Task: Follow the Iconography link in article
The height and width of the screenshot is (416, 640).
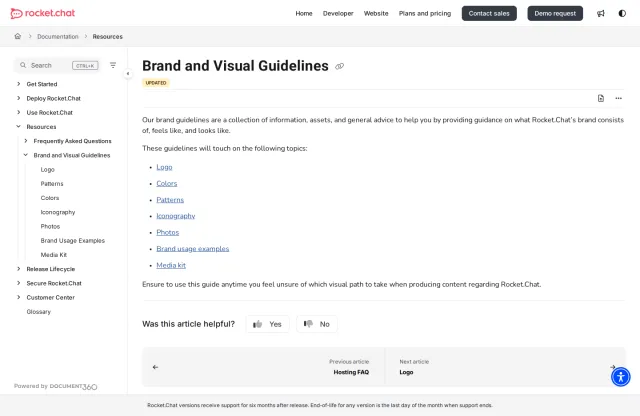Action: 176,216
